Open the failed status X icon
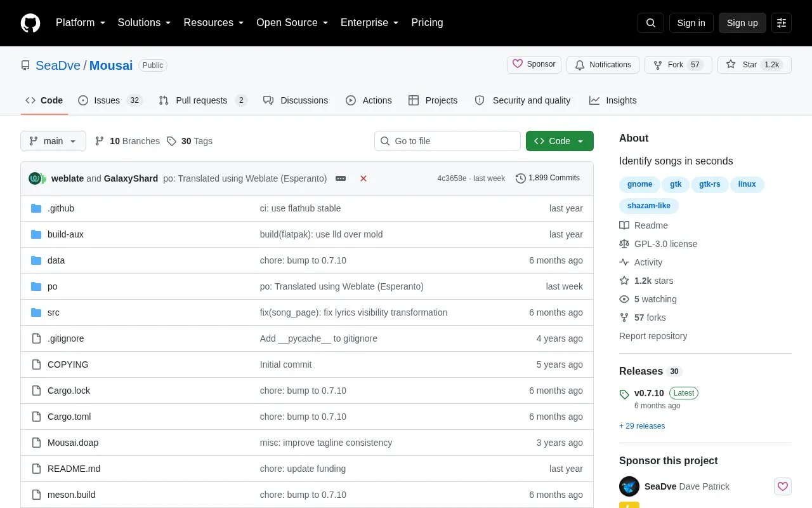This screenshot has height=508, width=812. (363, 178)
